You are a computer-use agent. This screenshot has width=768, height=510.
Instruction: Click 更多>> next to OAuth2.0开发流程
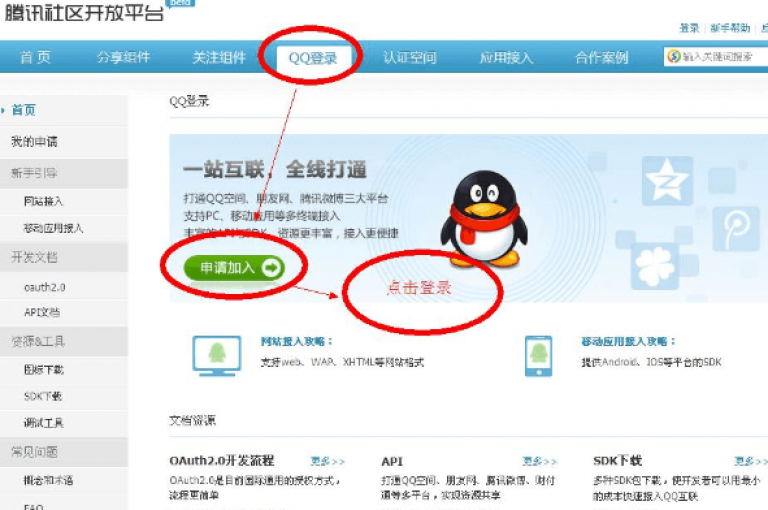[x=328, y=461]
